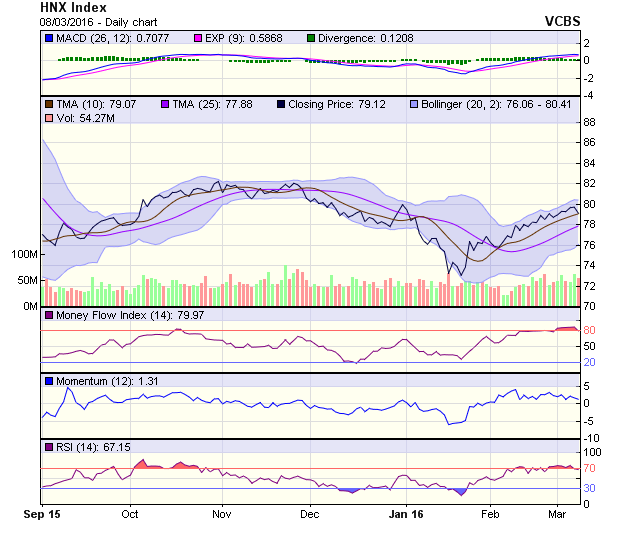
Task: Select the purple TMA (25) legend swatch
Action: pyautogui.click(x=165, y=103)
